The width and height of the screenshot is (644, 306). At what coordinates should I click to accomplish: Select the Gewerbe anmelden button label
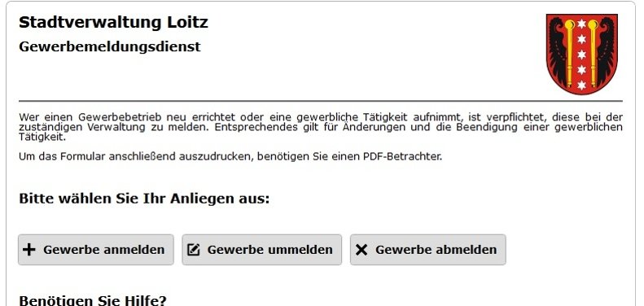tap(104, 250)
